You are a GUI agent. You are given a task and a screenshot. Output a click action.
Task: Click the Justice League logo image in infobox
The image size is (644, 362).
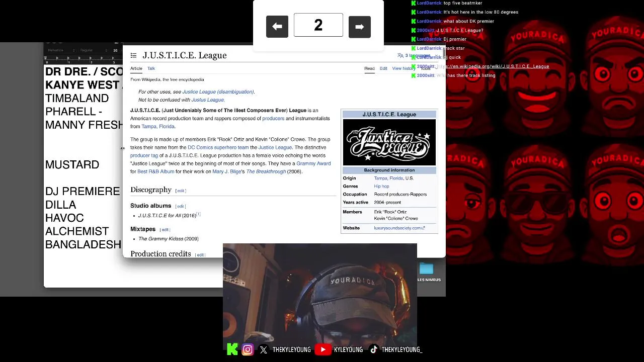[x=389, y=142]
